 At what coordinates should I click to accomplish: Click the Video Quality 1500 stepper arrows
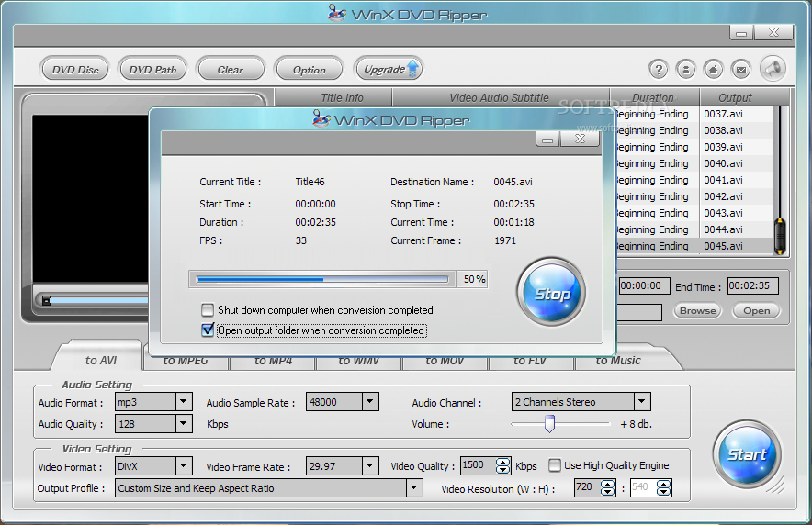[502, 466]
